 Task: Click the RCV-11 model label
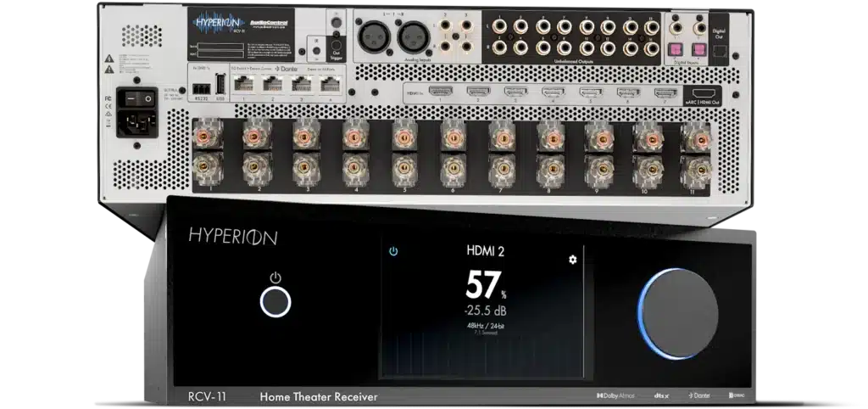coord(207,397)
